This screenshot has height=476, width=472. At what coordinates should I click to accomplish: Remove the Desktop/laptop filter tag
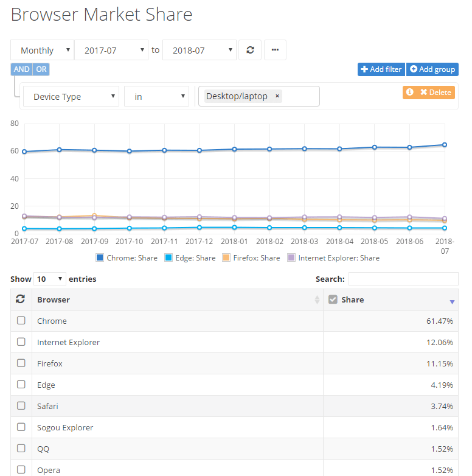coord(277,96)
